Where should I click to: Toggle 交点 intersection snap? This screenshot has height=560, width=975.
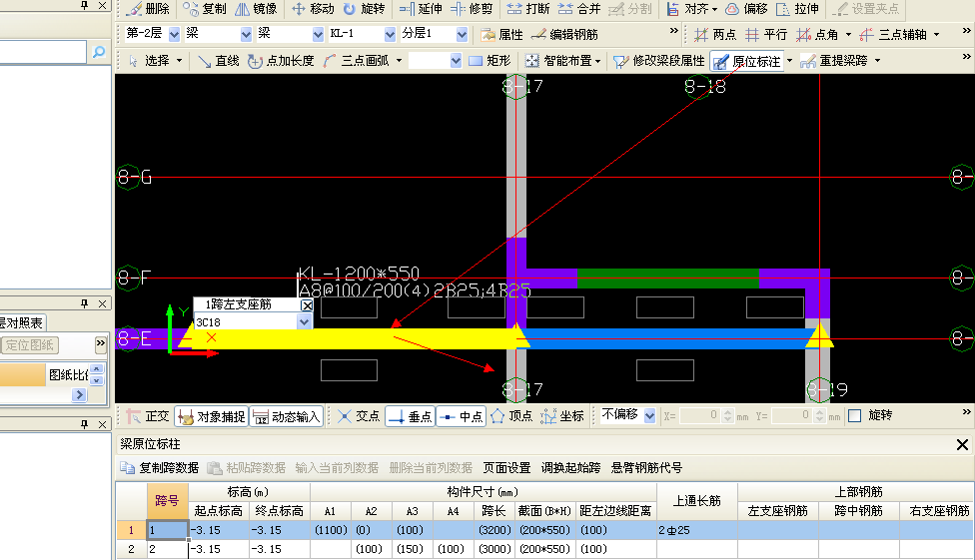[x=359, y=416]
